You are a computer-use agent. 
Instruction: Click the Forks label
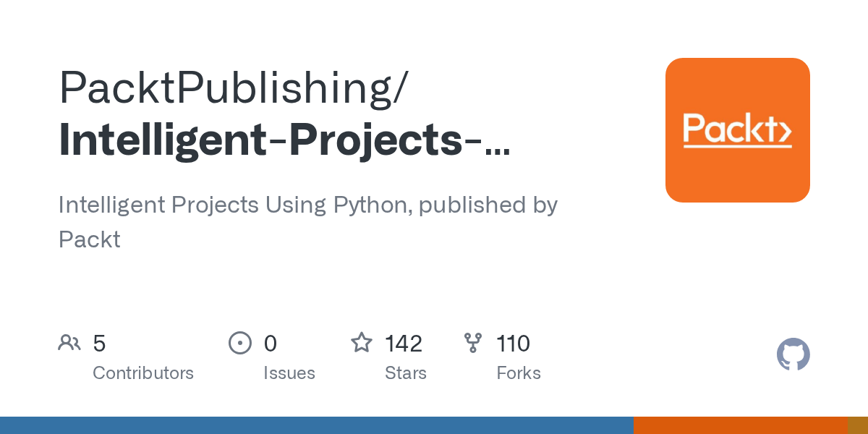(x=519, y=373)
